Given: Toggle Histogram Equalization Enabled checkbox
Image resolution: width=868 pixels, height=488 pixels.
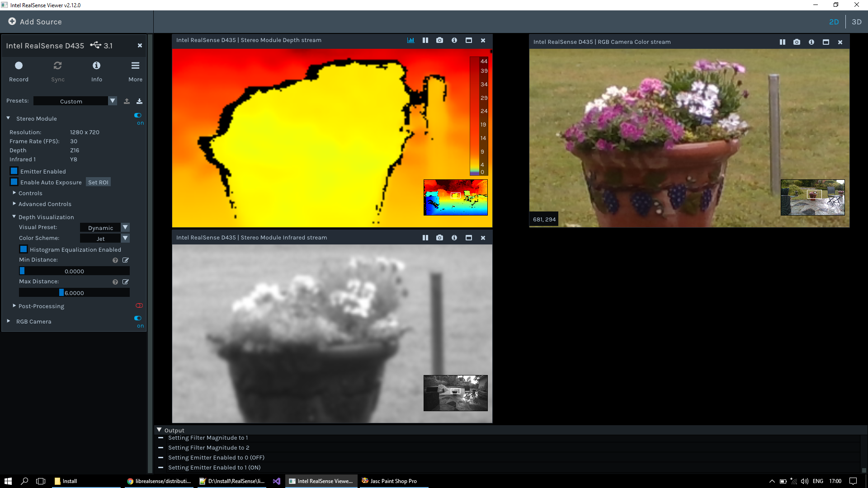Looking at the screenshot, I should coord(24,249).
